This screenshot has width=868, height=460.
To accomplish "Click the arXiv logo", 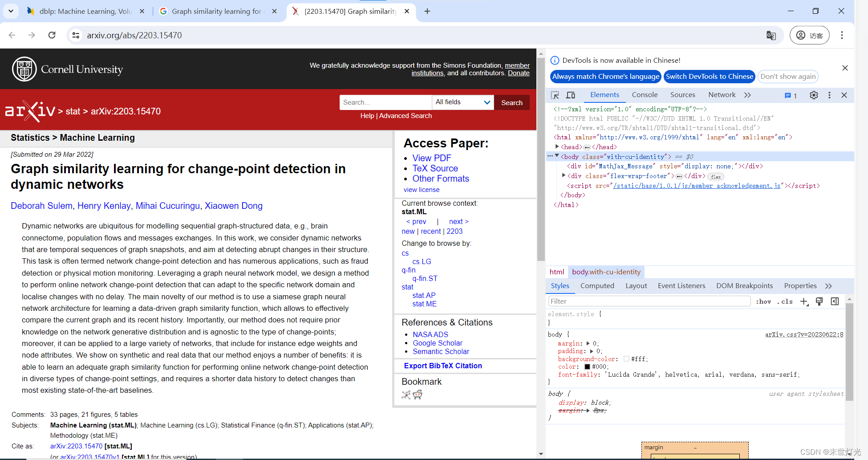I will point(30,111).
